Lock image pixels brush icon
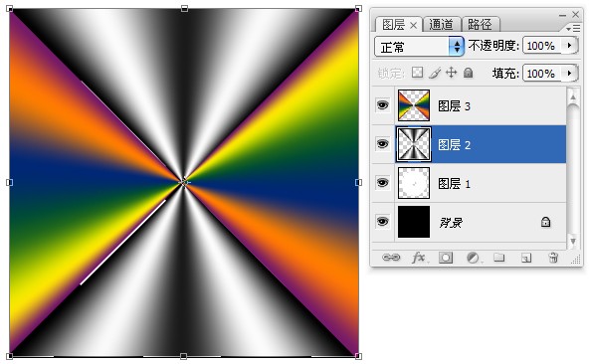589x364 pixels. (435, 73)
